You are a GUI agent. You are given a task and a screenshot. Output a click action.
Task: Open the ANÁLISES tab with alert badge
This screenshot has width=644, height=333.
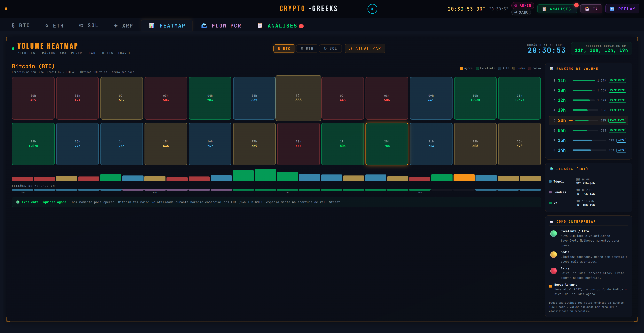[281, 25]
